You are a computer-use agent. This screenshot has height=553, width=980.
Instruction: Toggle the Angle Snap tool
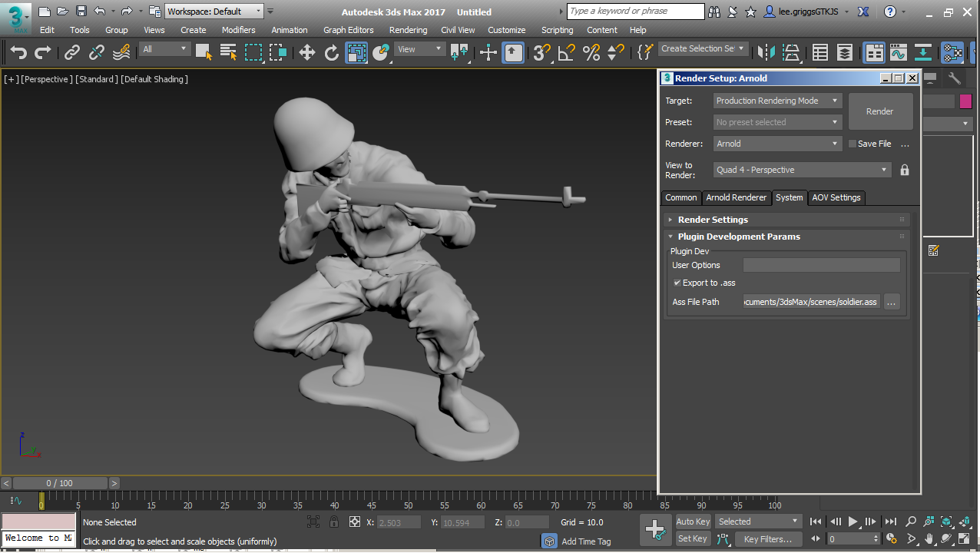click(566, 52)
